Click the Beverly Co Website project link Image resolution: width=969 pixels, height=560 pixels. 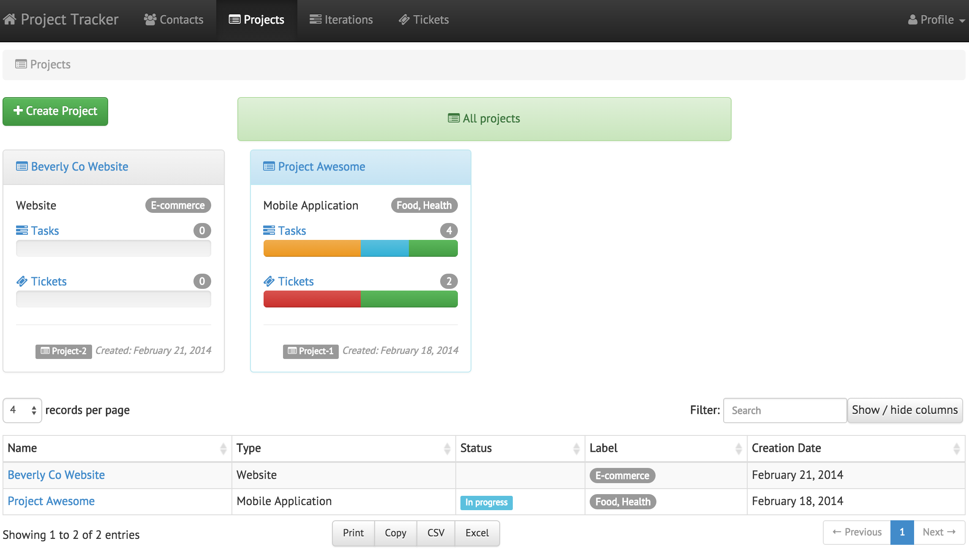[x=79, y=166]
